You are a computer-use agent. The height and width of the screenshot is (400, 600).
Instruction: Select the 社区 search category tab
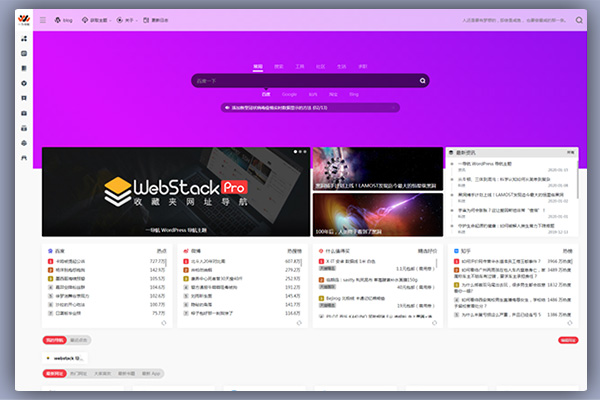(x=320, y=67)
